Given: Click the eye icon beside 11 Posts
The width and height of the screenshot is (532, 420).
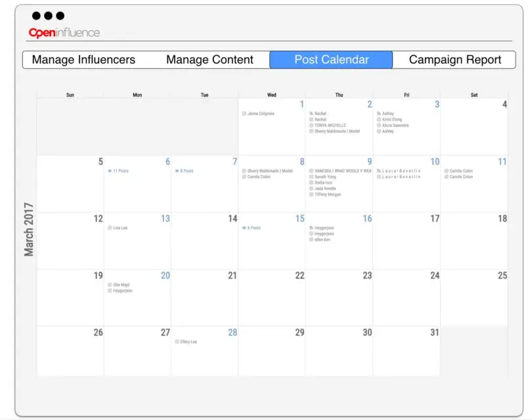Looking at the screenshot, I should (110, 171).
